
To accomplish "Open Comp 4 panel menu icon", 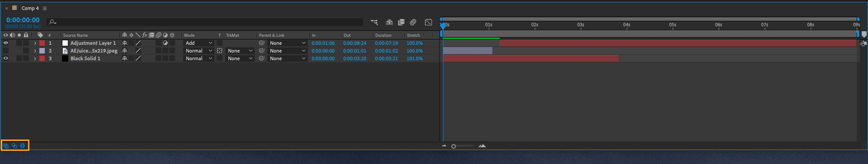I will point(45,8).
